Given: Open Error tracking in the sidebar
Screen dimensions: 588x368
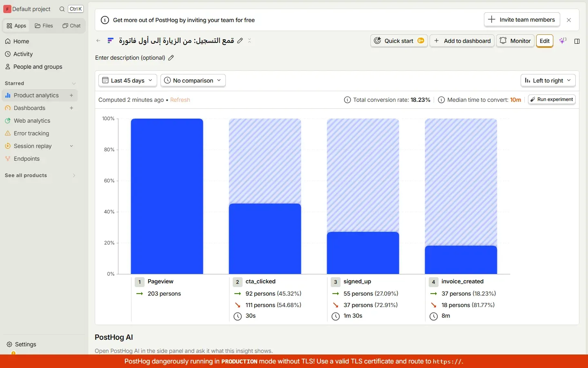Looking at the screenshot, I should point(40,133).
